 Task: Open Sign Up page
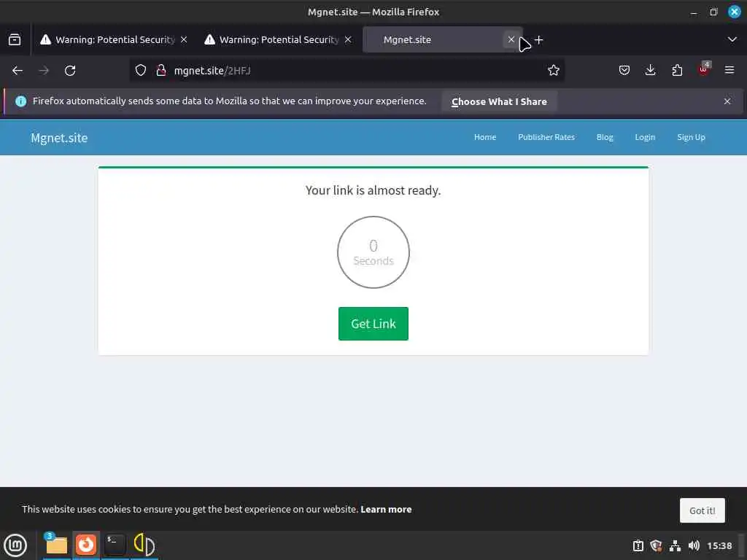click(x=691, y=137)
